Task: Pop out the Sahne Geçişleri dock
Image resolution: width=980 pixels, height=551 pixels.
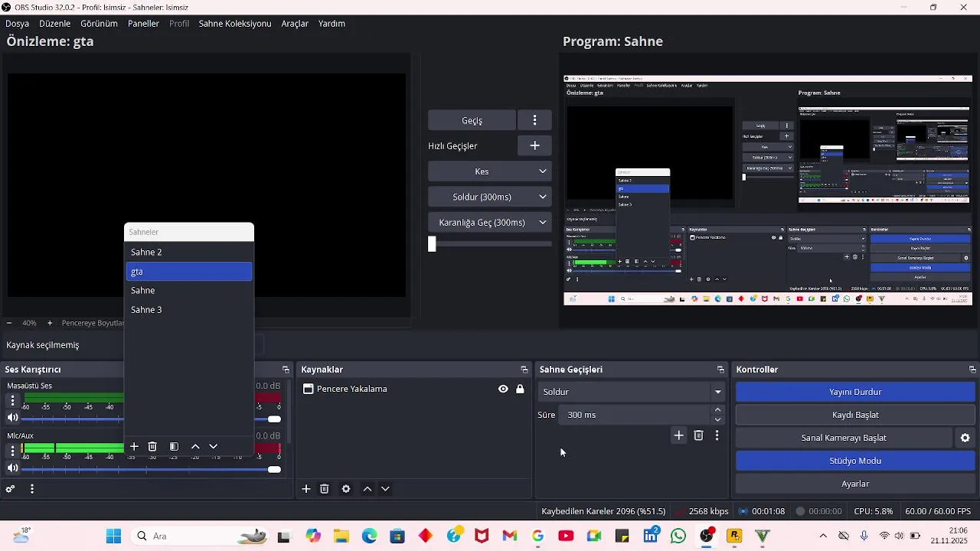Action: [x=720, y=370]
